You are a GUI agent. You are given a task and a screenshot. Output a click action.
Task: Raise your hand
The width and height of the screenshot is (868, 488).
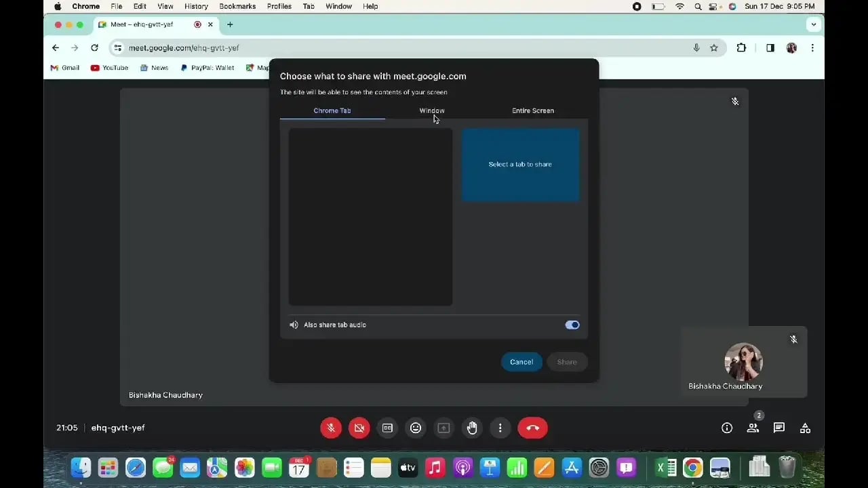click(x=472, y=428)
